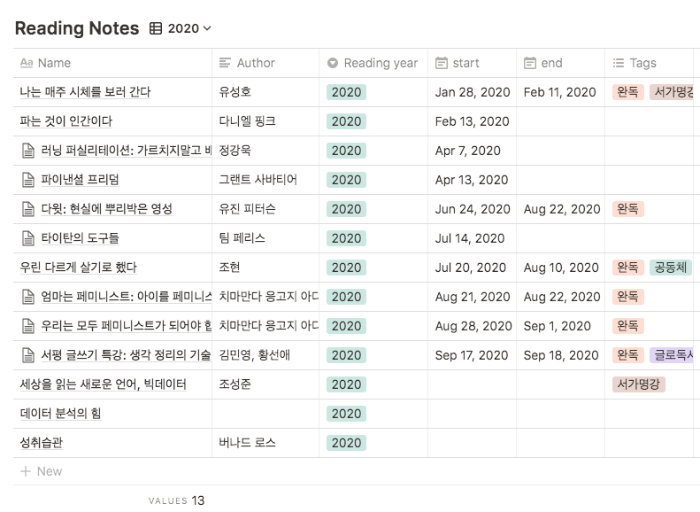Click end date Feb 11, 2020
This screenshot has width=700, height=512.
tap(560, 92)
